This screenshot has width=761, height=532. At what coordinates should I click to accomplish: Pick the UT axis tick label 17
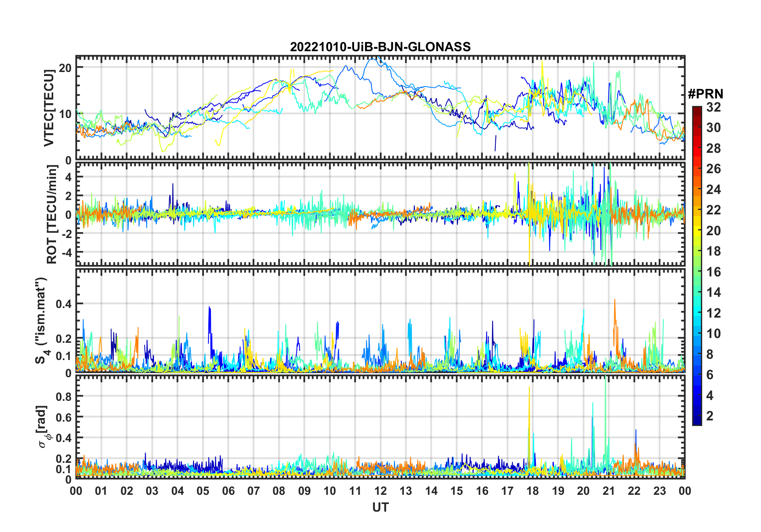[x=507, y=491]
